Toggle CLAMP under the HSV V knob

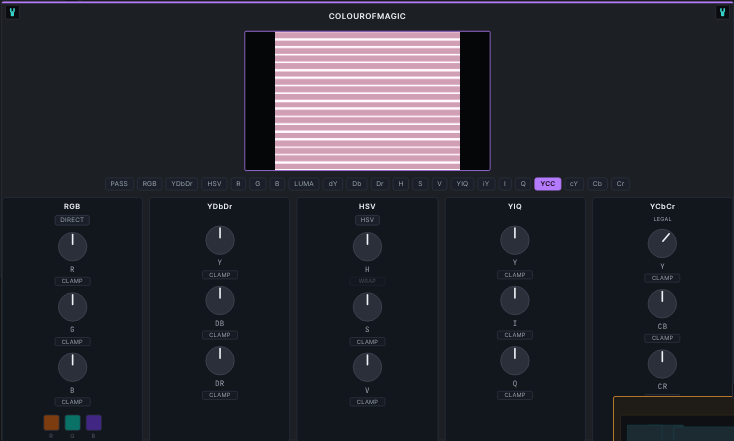point(367,402)
